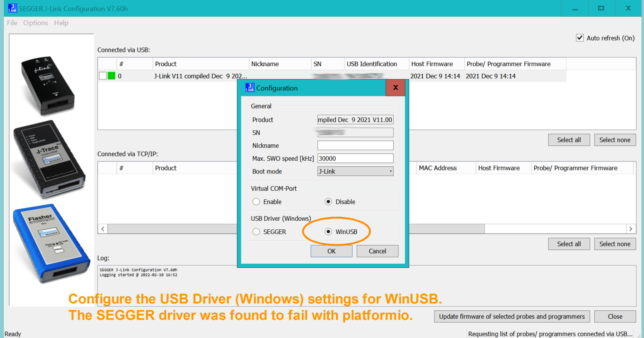Click the Host Firmware header in USB table
644x338 pixels.
coord(436,64)
